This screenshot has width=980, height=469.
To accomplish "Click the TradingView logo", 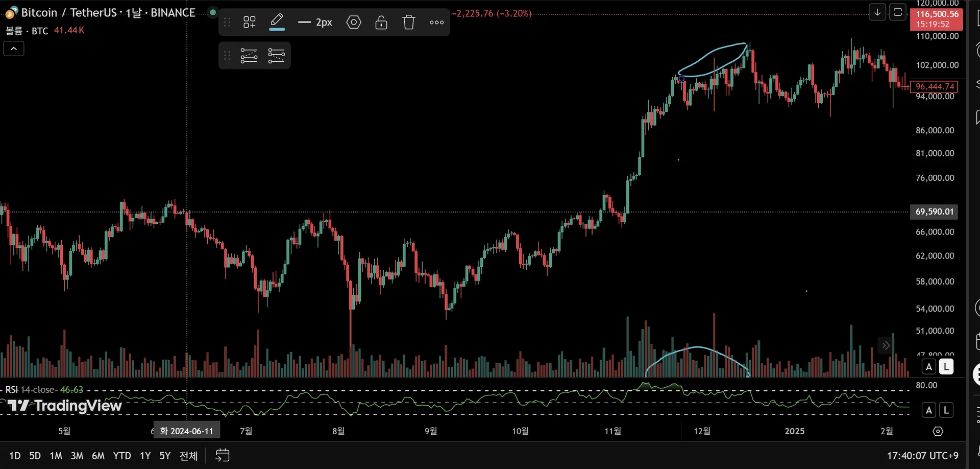I will (x=65, y=406).
